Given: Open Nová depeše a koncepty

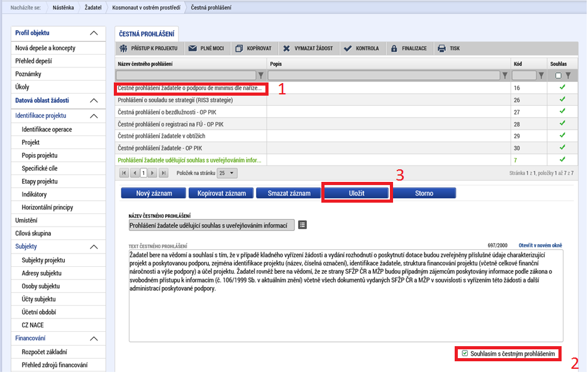Looking at the screenshot, I should (45, 48).
